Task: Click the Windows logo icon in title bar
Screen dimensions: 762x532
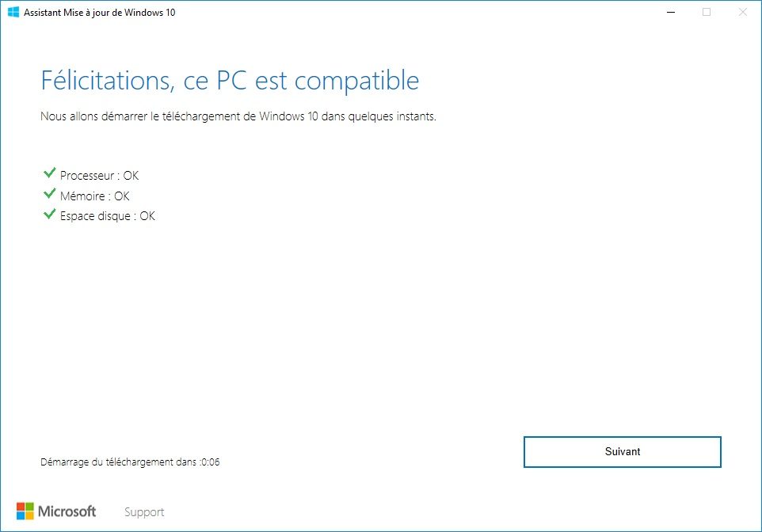Action: (x=13, y=12)
